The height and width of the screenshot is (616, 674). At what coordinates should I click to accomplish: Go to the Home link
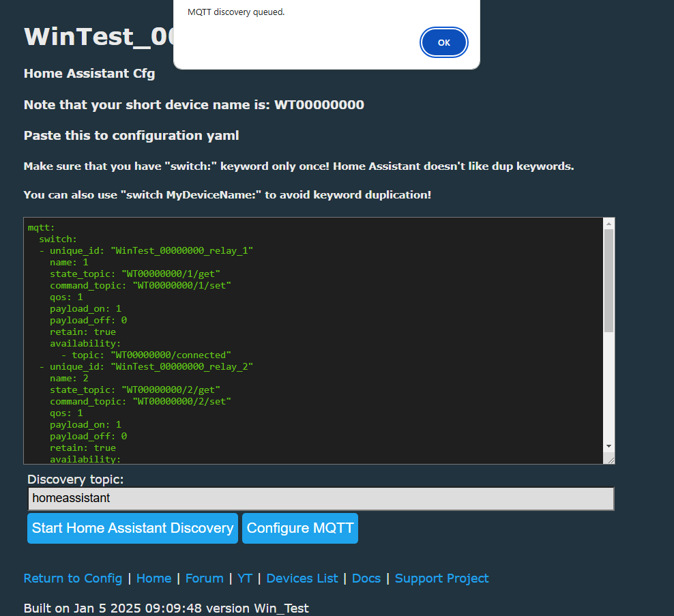coord(153,578)
